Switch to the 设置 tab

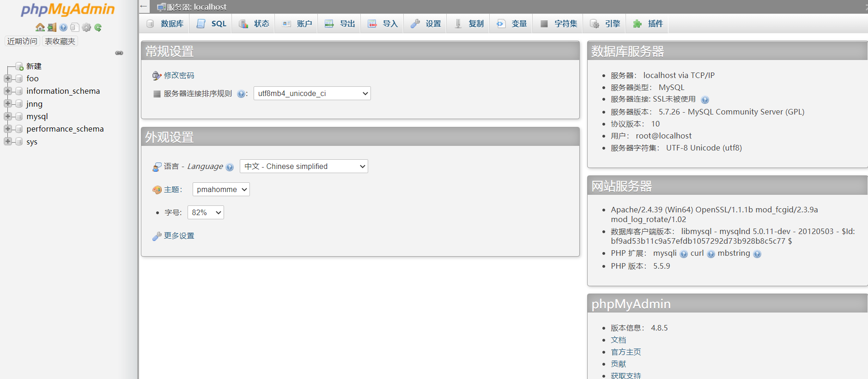click(x=425, y=24)
